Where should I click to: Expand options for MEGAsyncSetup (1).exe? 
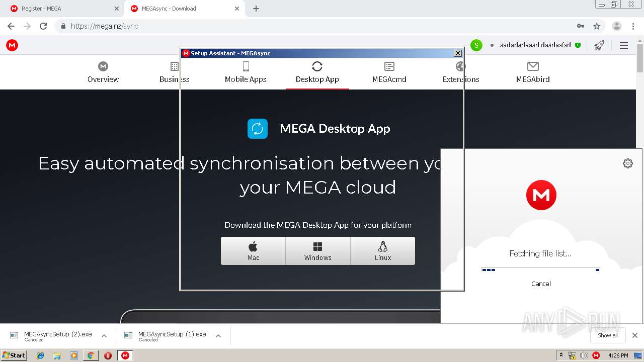point(218,336)
